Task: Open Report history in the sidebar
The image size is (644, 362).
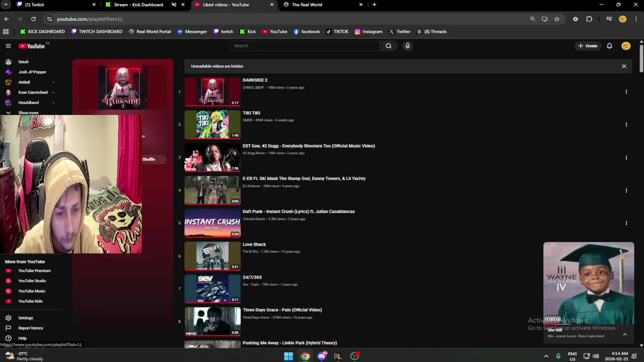Action: pyautogui.click(x=31, y=328)
